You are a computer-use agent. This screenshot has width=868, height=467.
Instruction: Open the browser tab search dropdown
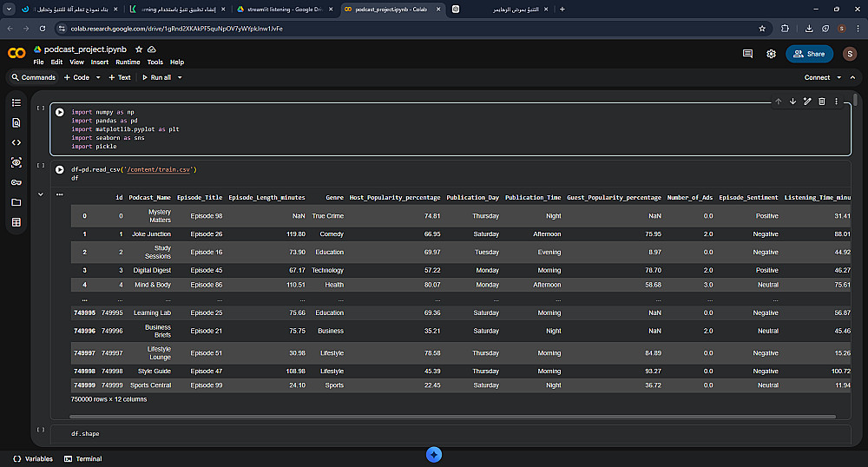tap(9, 10)
